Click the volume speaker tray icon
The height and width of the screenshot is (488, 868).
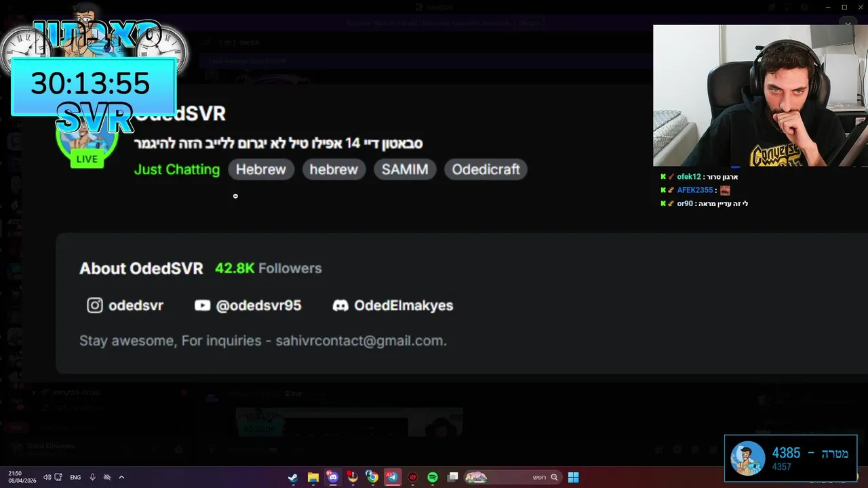click(47, 477)
